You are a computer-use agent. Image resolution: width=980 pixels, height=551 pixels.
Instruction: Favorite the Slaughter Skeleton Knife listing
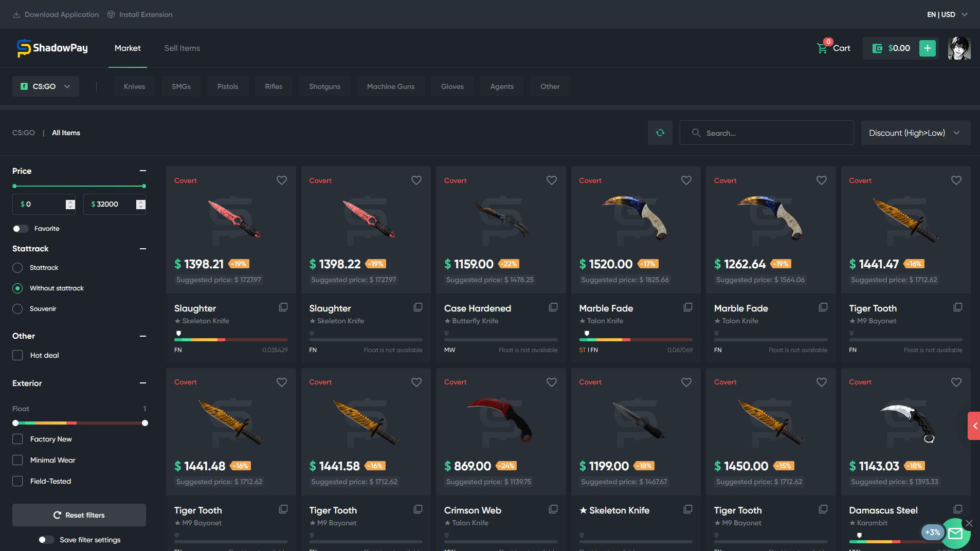point(281,180)
